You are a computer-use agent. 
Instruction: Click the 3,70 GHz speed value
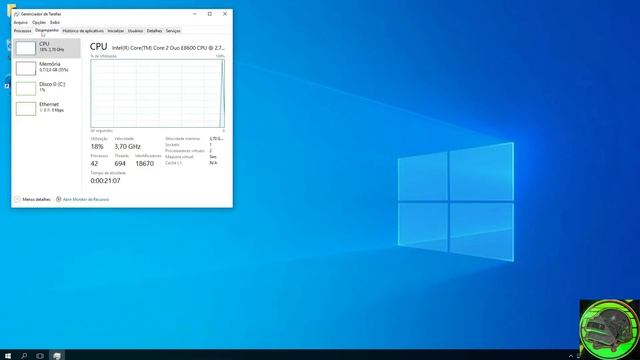[127, 146]
